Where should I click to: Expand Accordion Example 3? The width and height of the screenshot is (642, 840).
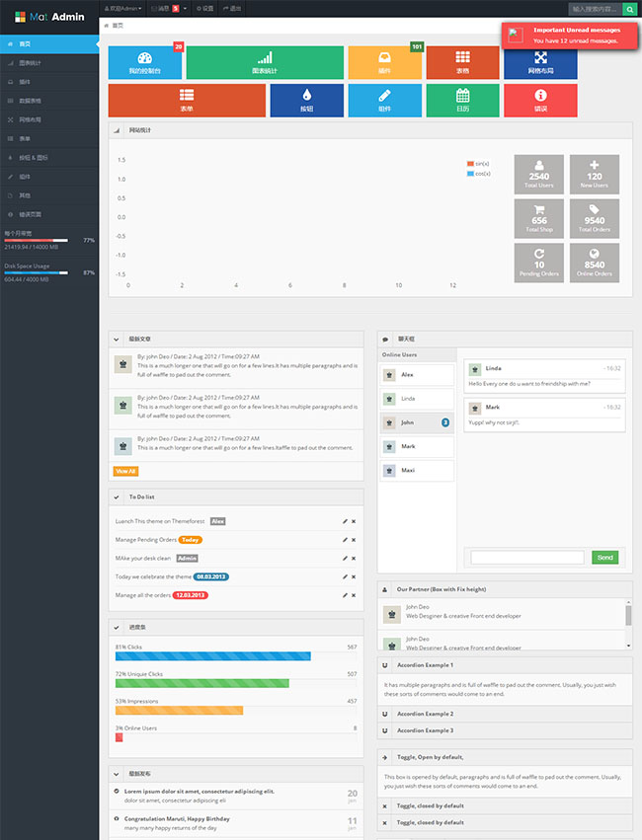point(505,730)
